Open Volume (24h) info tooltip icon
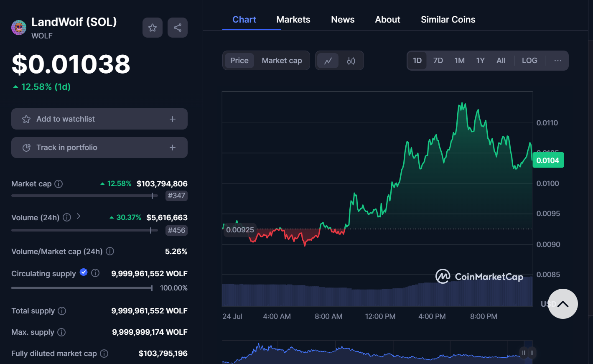593x364 pixels. [x=67, y=217]
